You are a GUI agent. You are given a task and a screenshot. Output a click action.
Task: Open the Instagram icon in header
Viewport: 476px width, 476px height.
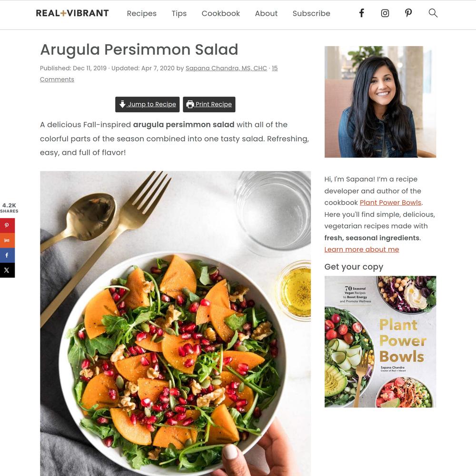[x=385, y=13]
